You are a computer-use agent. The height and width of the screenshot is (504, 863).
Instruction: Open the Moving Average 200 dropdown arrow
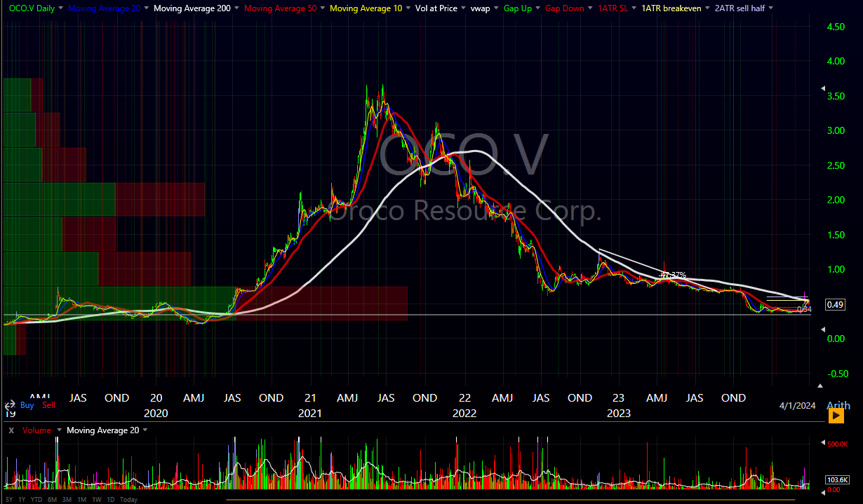[x=237, y=8]
